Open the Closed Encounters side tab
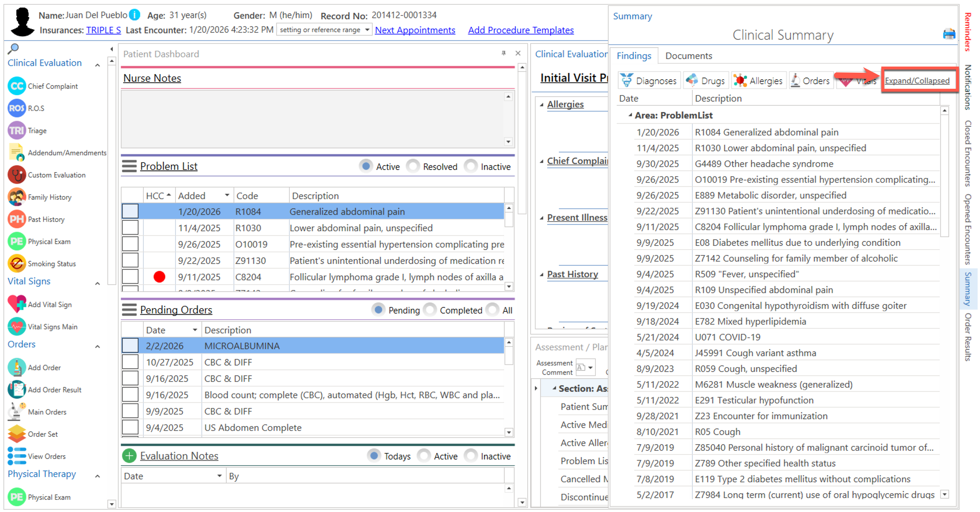The image size is (980, 512). [968, 153]
